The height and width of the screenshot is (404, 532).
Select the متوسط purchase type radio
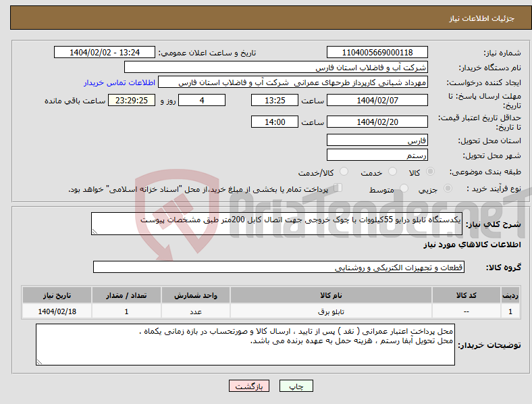[x=404, y=188]
